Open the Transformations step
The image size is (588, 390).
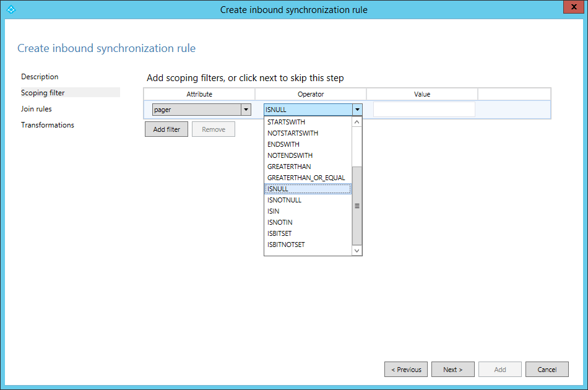pos(48,125)
